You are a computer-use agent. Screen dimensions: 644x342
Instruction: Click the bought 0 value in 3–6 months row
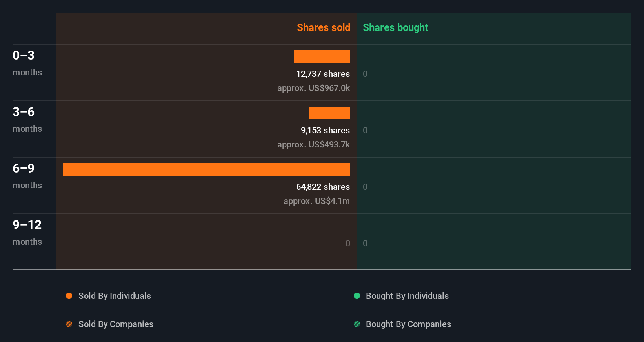click(365, 130)
